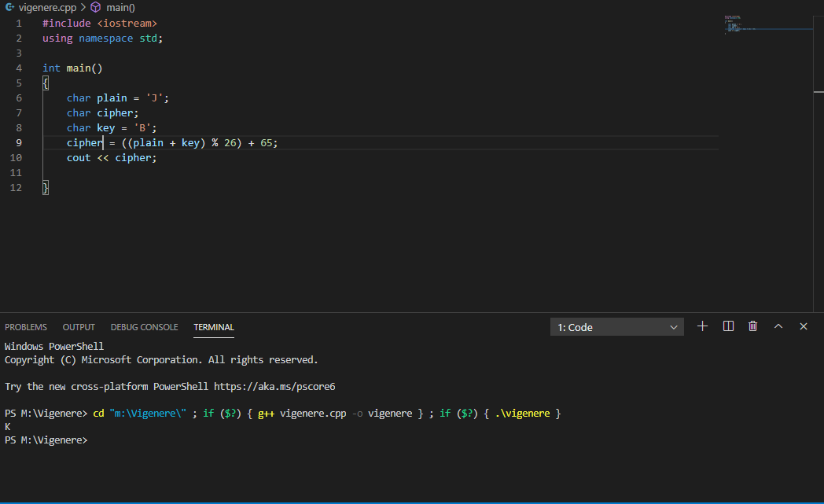Create a new terminal with the plus icon
The image size is (824, 504).
702,326
